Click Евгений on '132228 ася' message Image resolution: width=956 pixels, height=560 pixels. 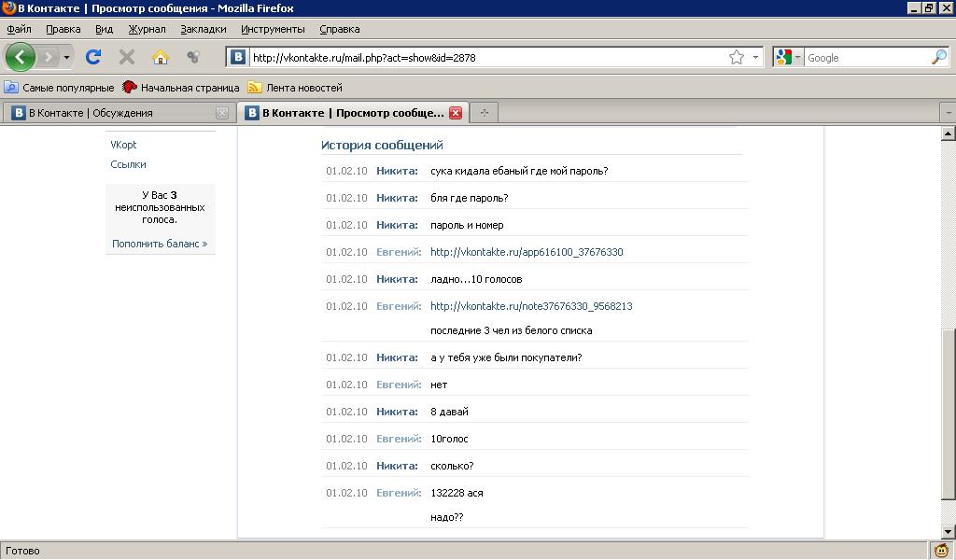point(399,493)
